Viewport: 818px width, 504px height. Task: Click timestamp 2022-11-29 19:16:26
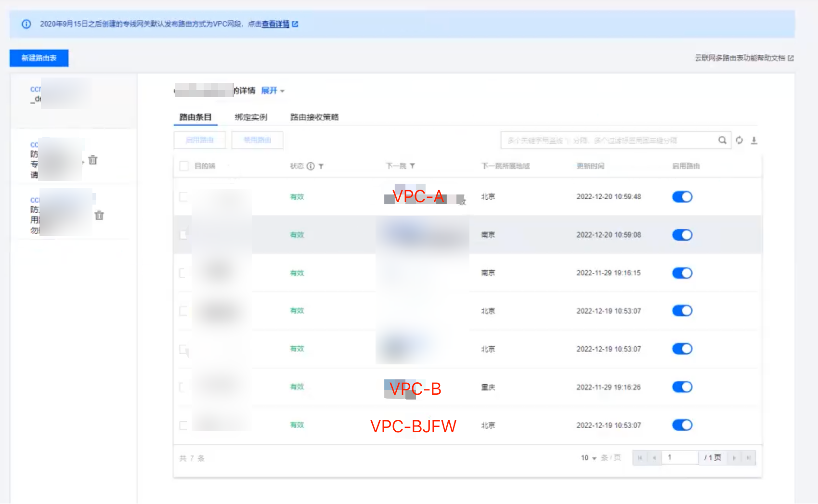(x=609, y=387)
